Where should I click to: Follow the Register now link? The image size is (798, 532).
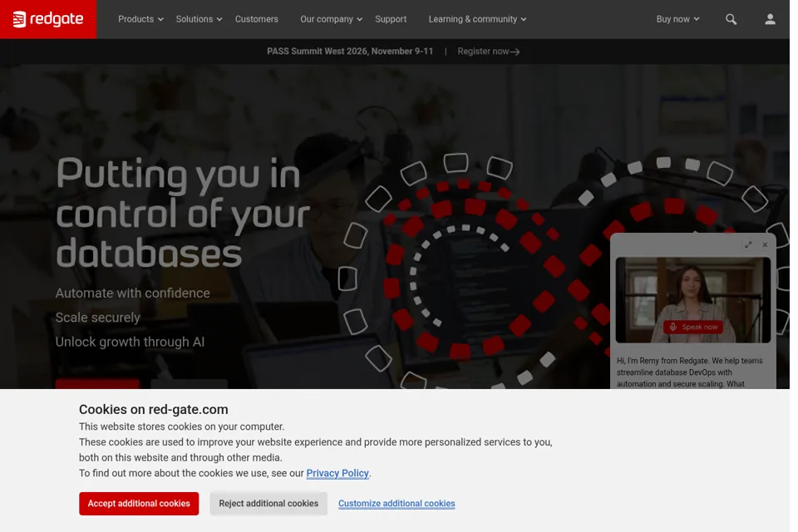(x=489, y=52)
